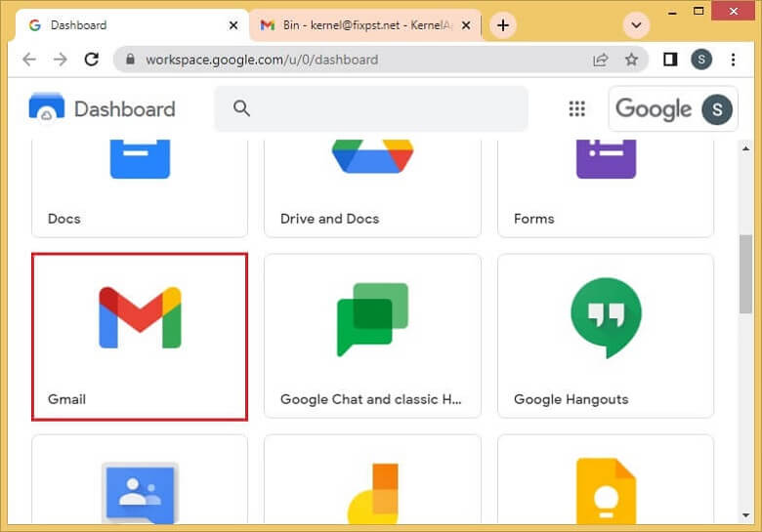The image size is (762, 532).
Task: Close the Dashboard tab
Action: [x=233, y=25]
